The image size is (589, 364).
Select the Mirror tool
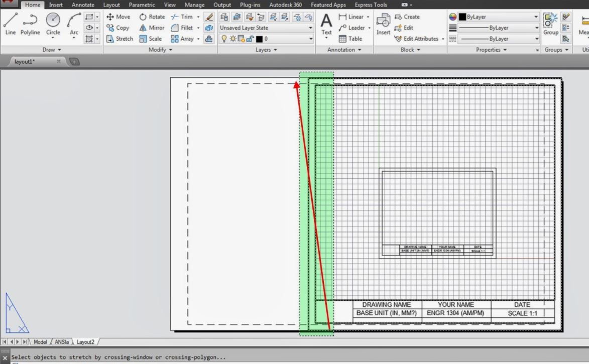tap(151, 28)
